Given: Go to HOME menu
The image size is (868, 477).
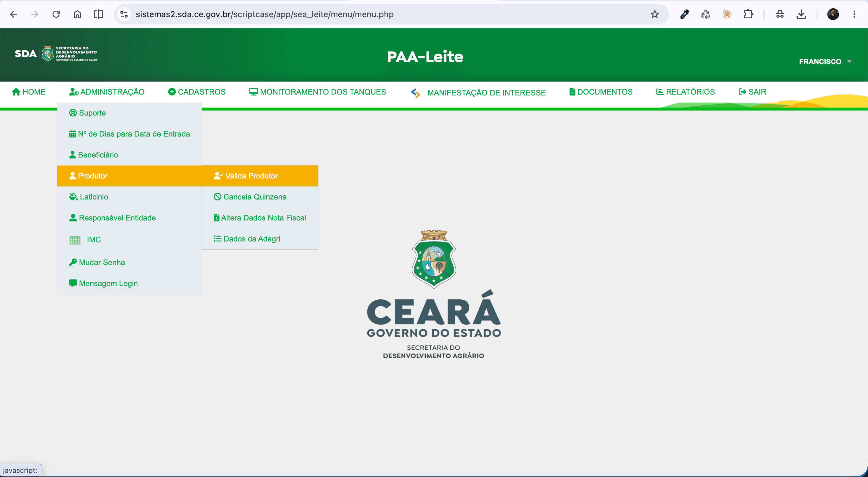Looking at the screenshot, I should click(x=29, y=92).
